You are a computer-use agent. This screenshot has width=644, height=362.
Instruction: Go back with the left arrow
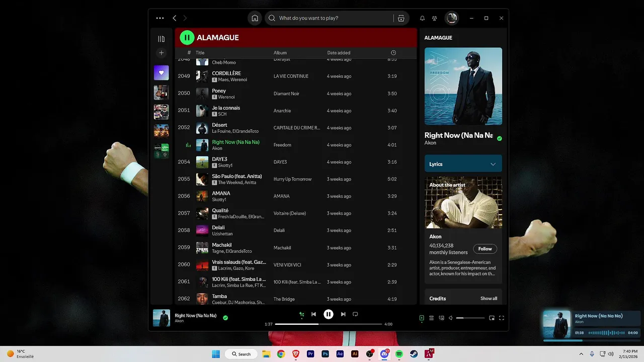(175, 18)
